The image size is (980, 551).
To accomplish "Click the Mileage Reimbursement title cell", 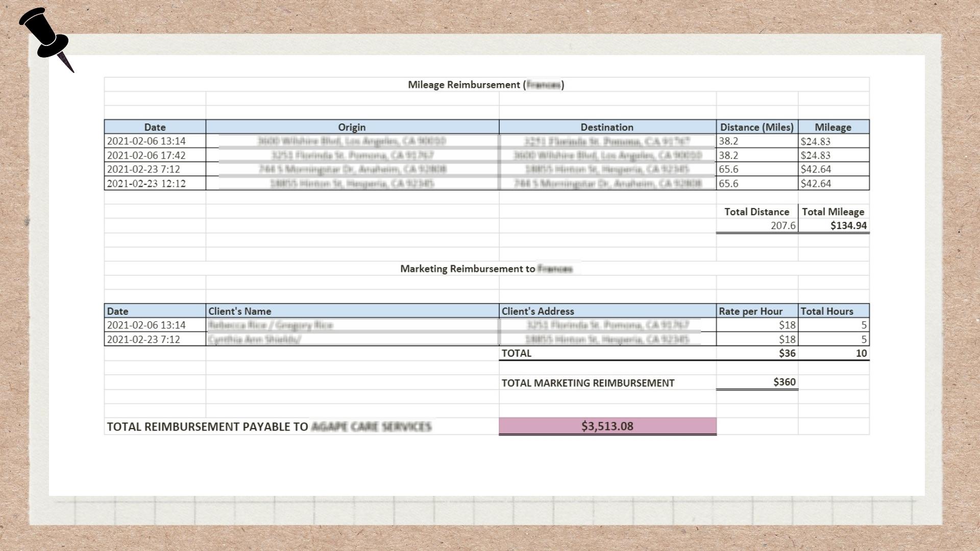I will click(486, 85).
